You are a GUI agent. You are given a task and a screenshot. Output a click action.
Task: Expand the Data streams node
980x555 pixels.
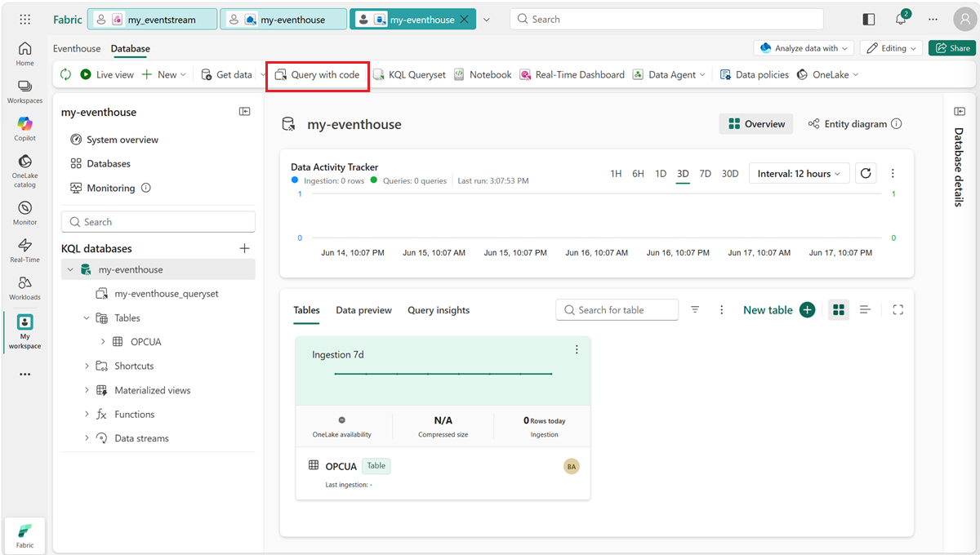(87, 438)
